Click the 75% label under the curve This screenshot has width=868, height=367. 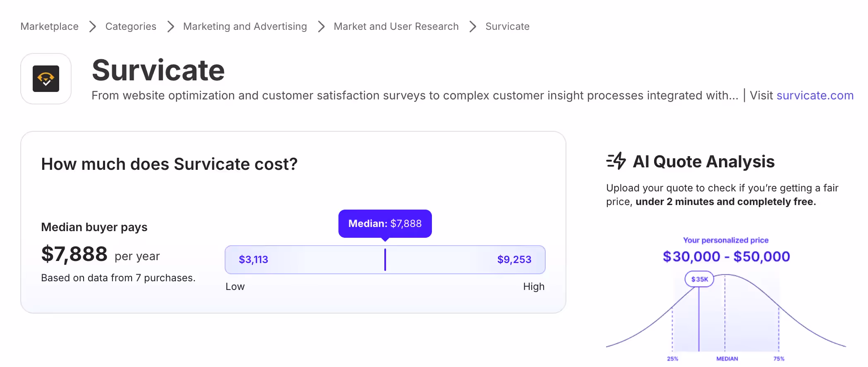(779, 359)
